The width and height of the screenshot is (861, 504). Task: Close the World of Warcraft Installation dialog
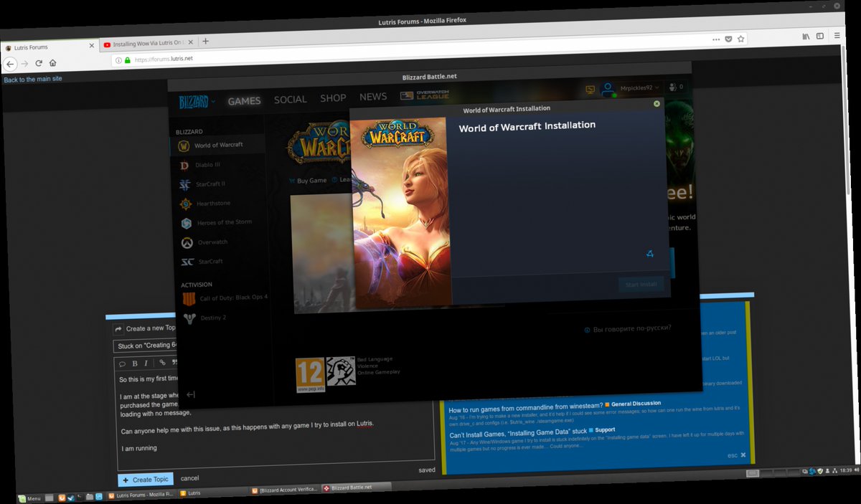click(657, 104)
